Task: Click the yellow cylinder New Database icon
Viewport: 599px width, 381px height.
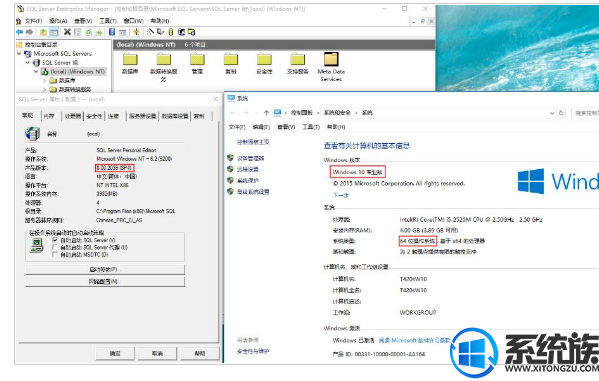Action: [171, 32]
